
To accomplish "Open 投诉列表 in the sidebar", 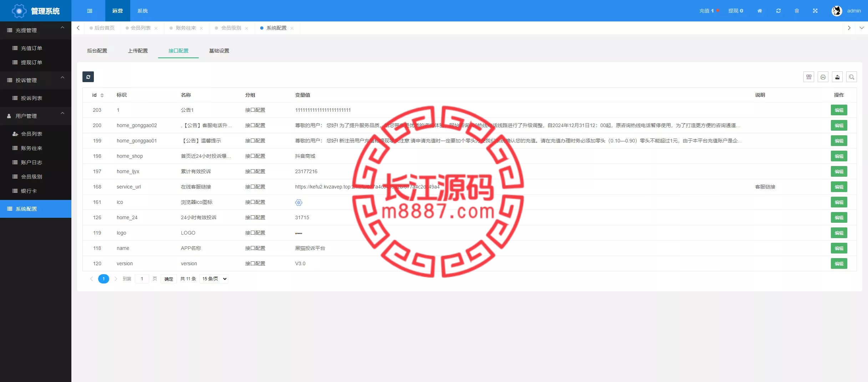I will point(36,98).
